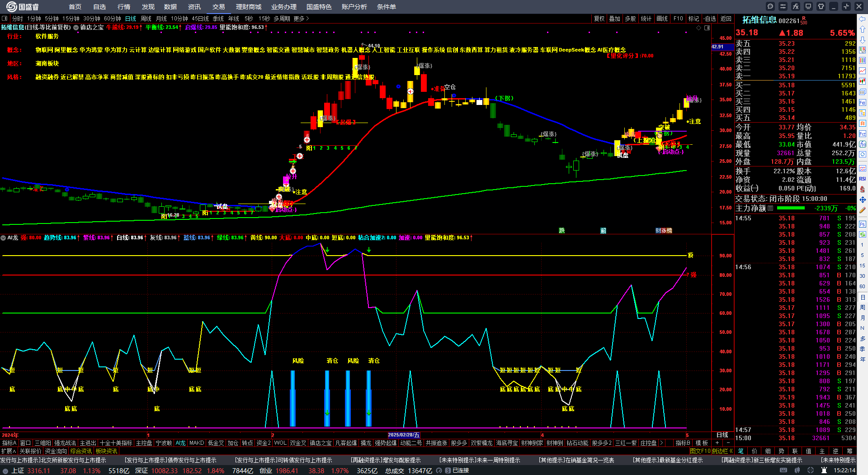Image resolution: width=868 pixels, height=475 pixels.
Task: Toggle the 标记 mark option
Action: coord(693,19)
